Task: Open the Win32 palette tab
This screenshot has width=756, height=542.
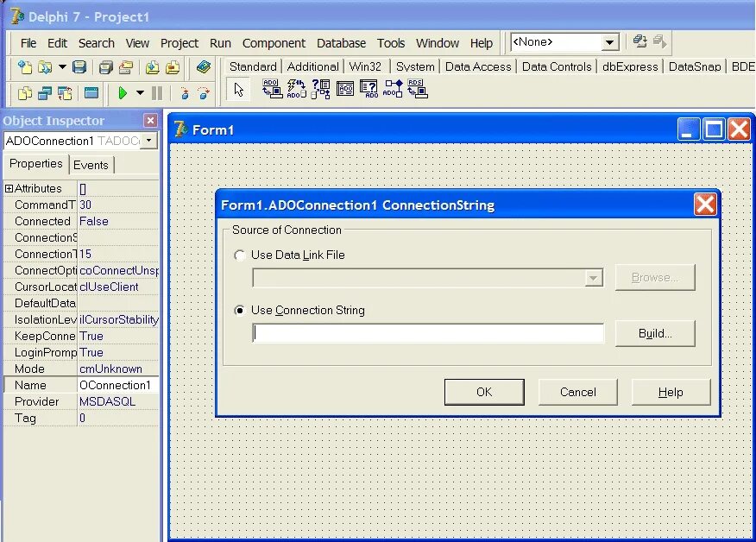Action: 365,66
